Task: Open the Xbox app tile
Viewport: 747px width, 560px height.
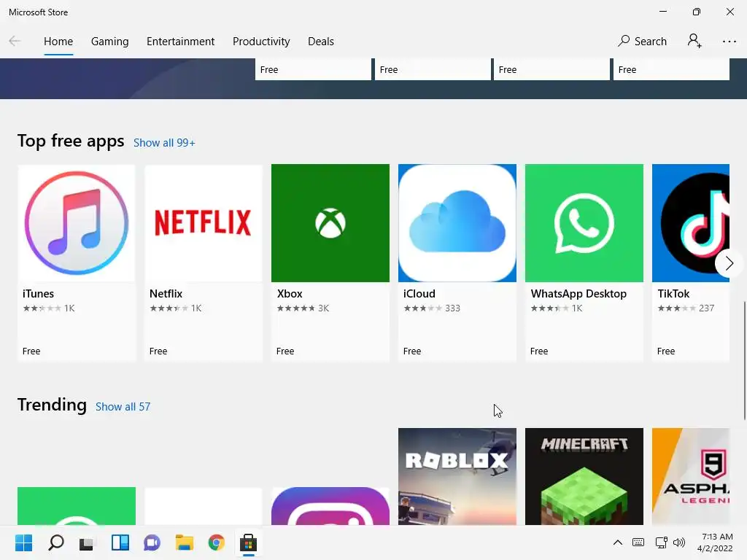Action: pyautogui.click(x=330, y=262)
